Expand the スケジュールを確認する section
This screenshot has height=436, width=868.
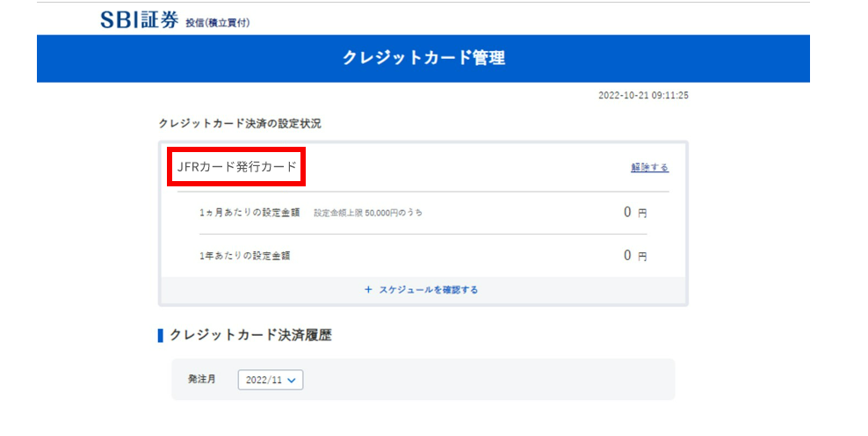pos(423,289)
